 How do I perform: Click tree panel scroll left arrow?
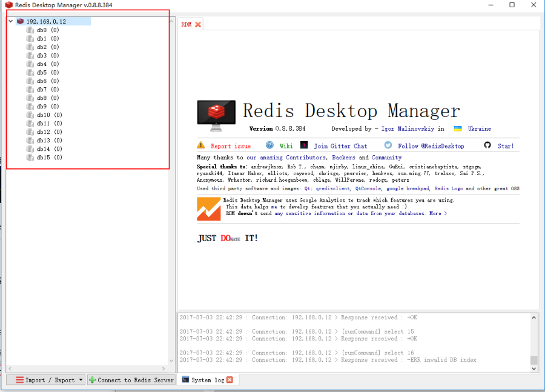click(x=10, y=368)
